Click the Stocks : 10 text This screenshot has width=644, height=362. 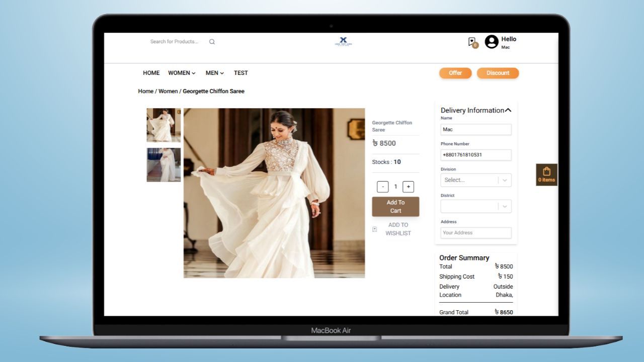pos(386,162)
